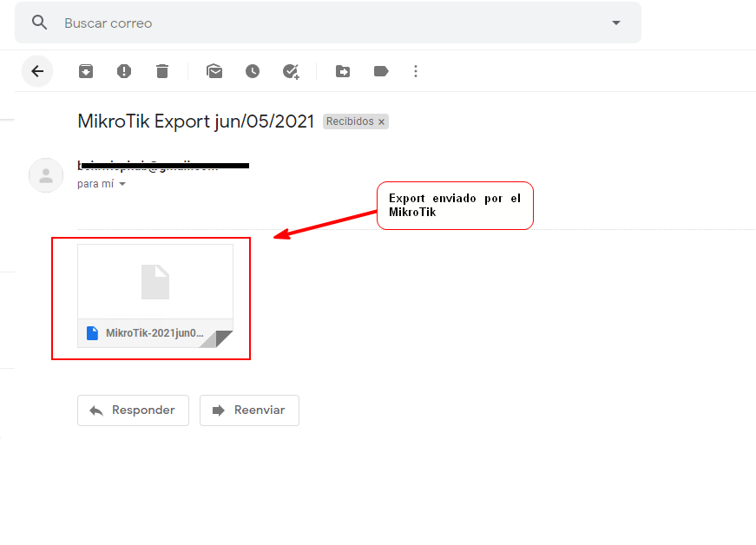Snooze email with clock icon
This screenshot has height=545, width=756.
click(x=253, y=71)
